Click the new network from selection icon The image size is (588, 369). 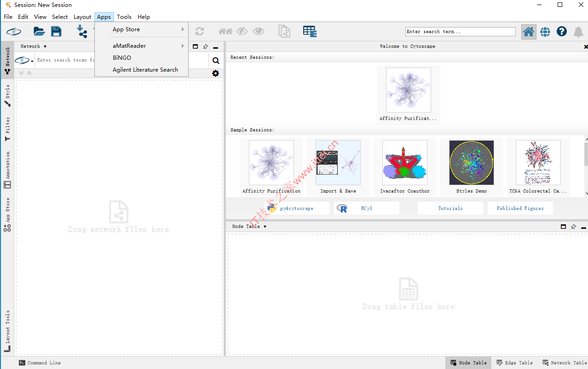[284, 31]
